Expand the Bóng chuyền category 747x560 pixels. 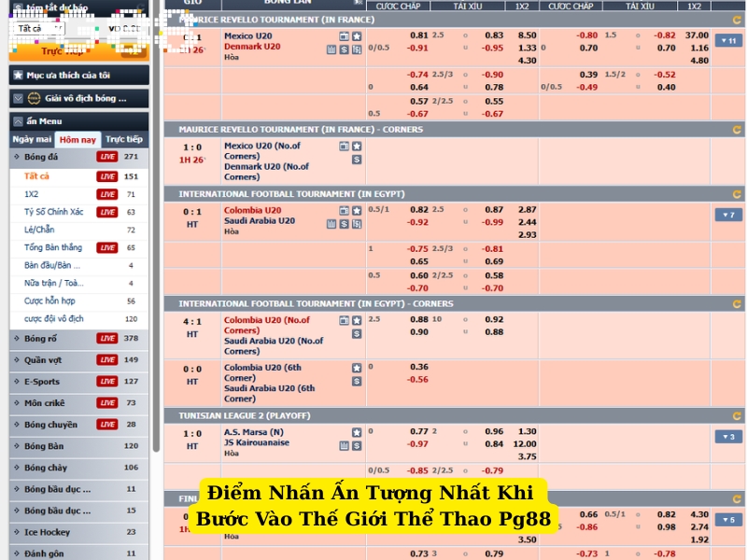point(79,425)
